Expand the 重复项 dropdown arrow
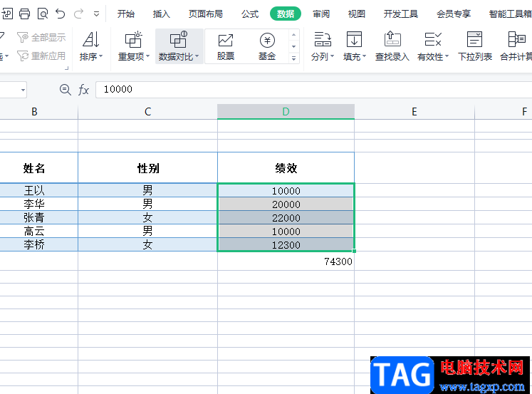 point(148,56)
